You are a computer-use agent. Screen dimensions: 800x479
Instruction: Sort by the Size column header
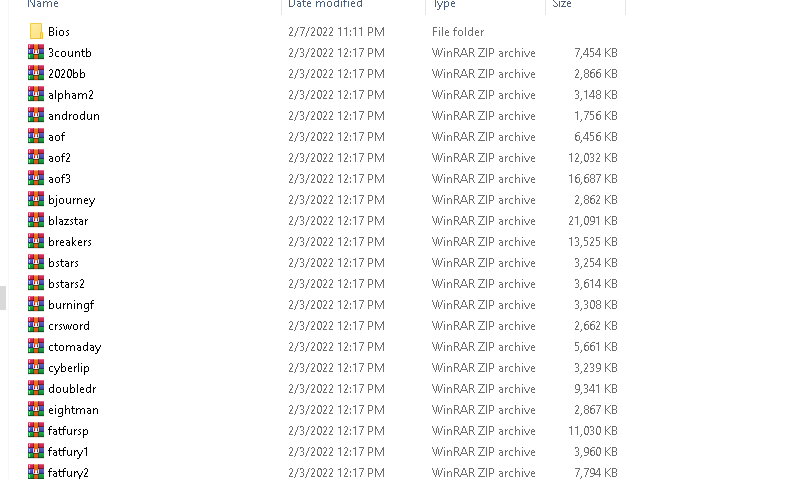tap(562, 4)
